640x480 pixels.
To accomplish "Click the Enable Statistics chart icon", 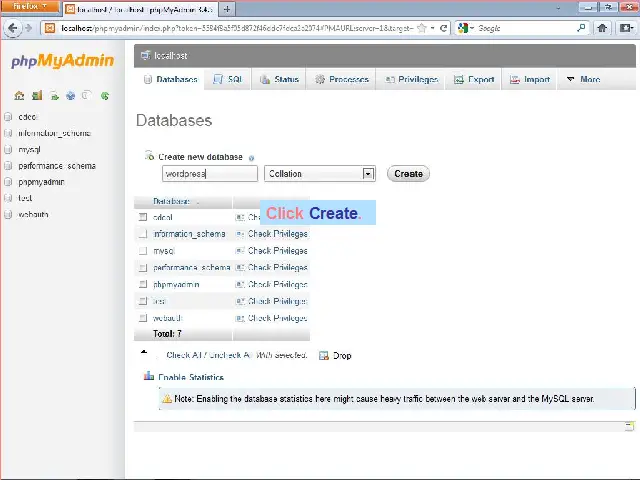I will tap(149, 376).
